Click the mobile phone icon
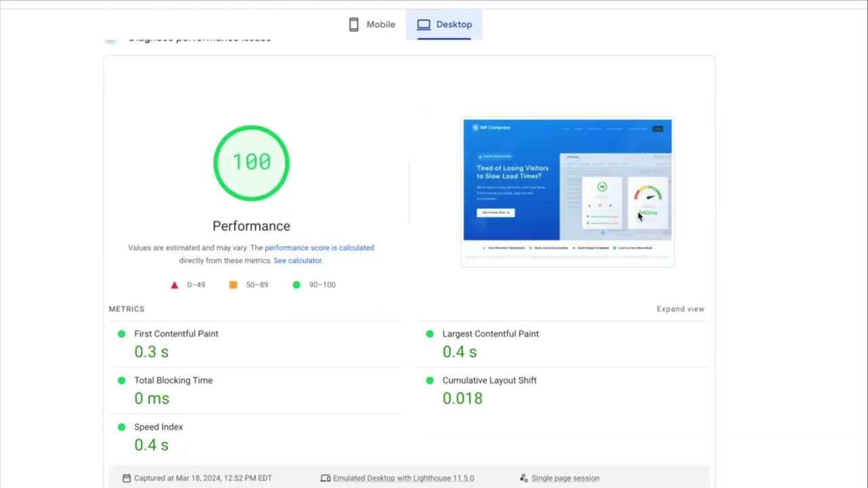 pyautogui.click(x=353, y=24)
